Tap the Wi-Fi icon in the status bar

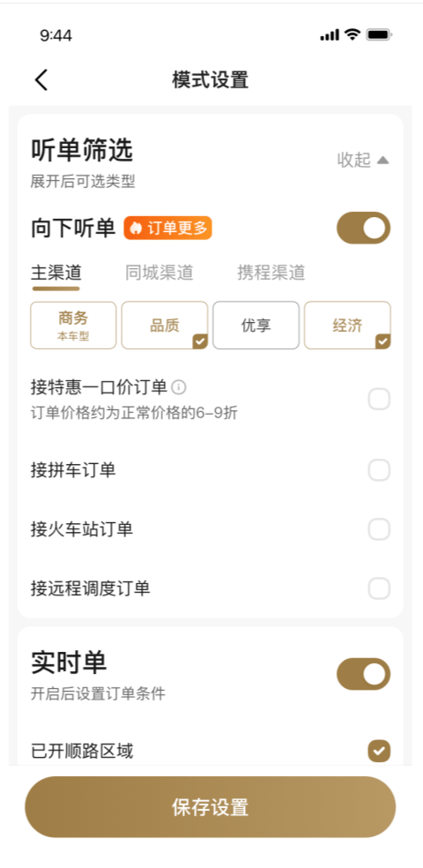tap(352, 35)
